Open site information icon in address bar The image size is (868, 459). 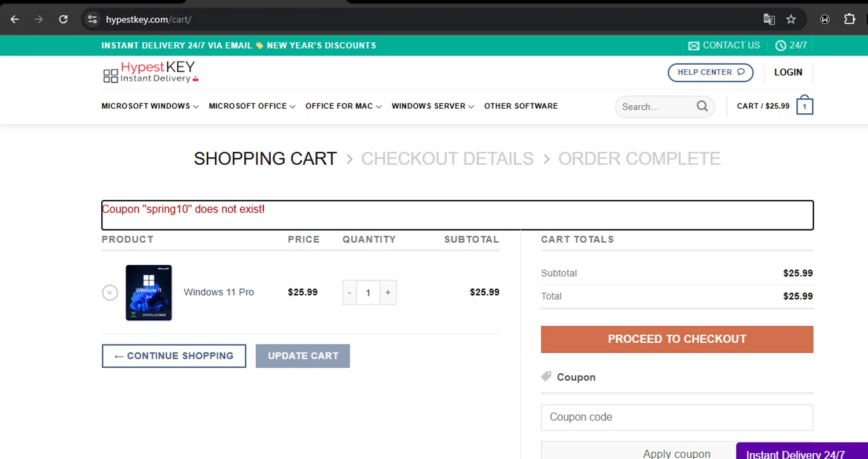[x=92, y=19]
